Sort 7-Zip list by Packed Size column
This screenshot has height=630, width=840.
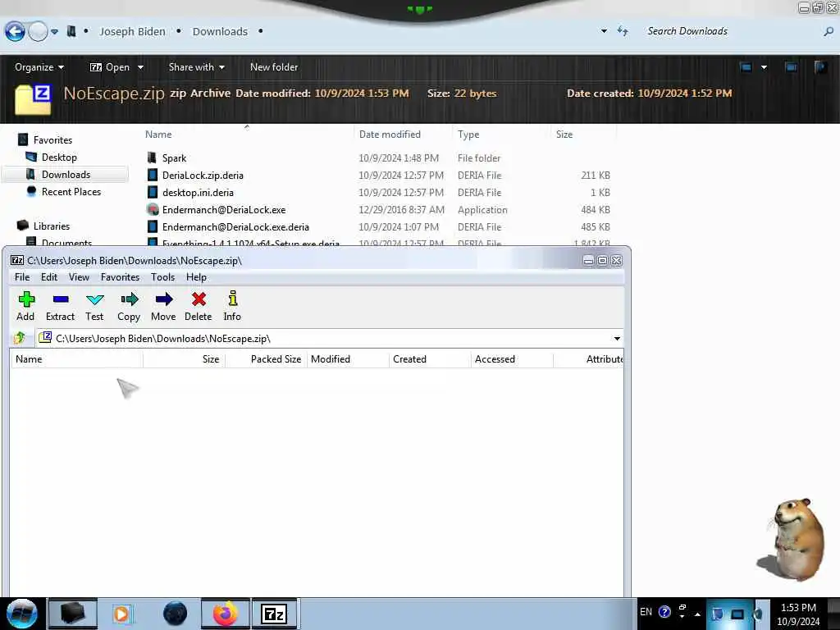(x=267, y=359)
